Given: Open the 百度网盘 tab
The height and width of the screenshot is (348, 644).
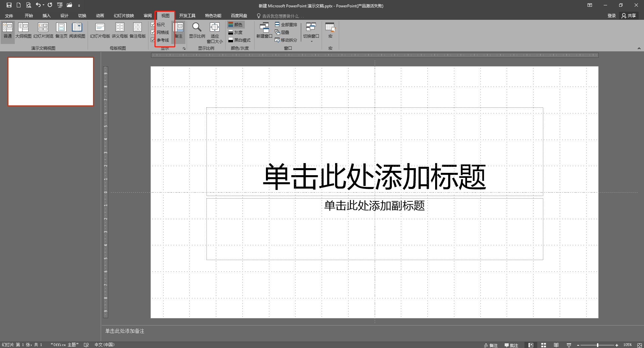Looking at the screenshot, I should 239,16.
